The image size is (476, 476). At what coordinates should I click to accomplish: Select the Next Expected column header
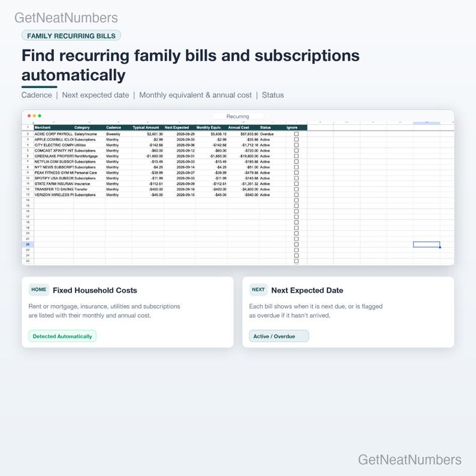tap(179, 128)
